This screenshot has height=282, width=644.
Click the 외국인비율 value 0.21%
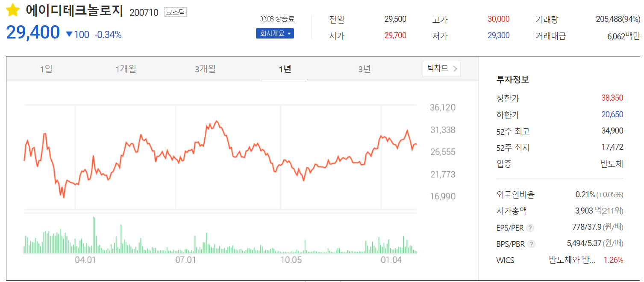pyautogui.click(x=585, y=195)
